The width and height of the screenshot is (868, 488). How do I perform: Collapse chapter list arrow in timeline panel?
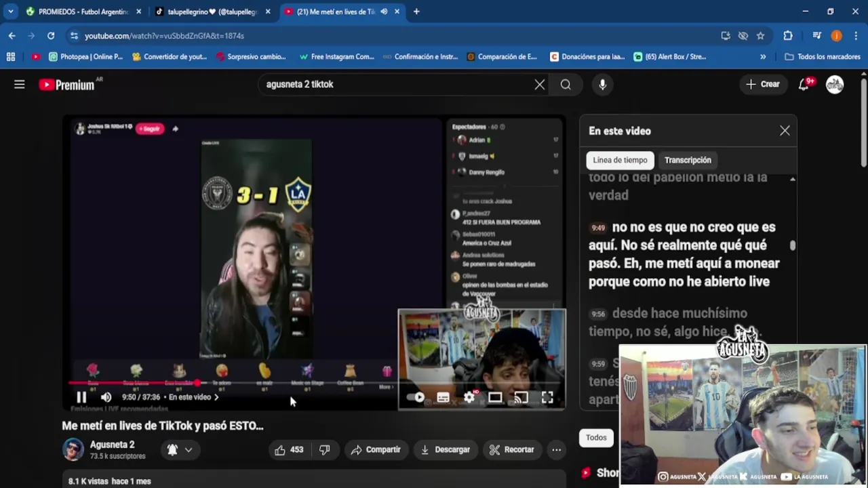(792, 179)
